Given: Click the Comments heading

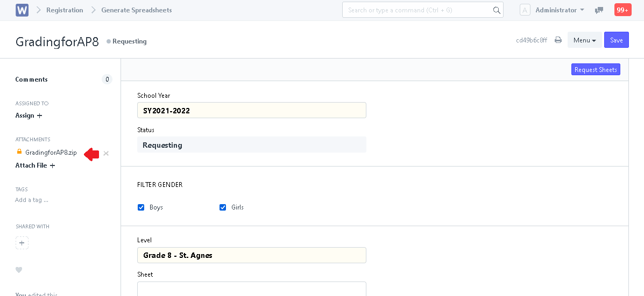Looking at the screenshot, I should 32,80.
